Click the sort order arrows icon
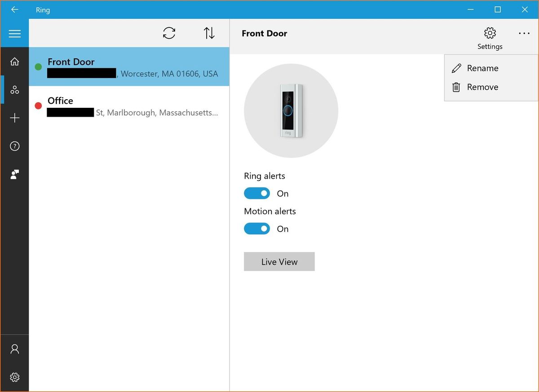539x392 pixels. click(x=208, y=33)
